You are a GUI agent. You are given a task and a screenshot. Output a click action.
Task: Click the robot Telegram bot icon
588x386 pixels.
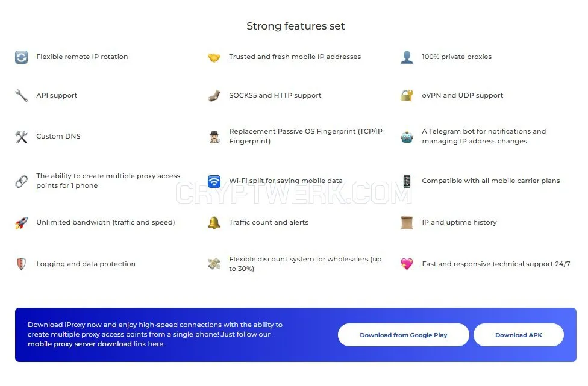point(407,137)
